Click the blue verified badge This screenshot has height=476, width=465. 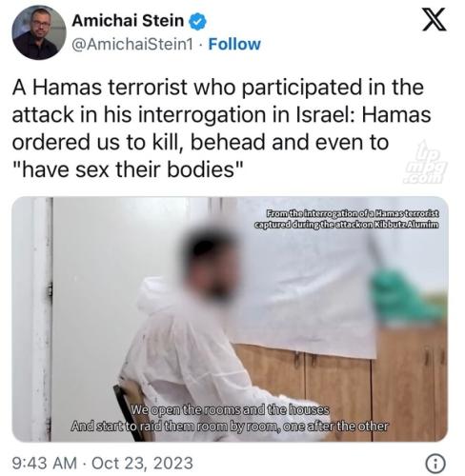tap(197, 21)
